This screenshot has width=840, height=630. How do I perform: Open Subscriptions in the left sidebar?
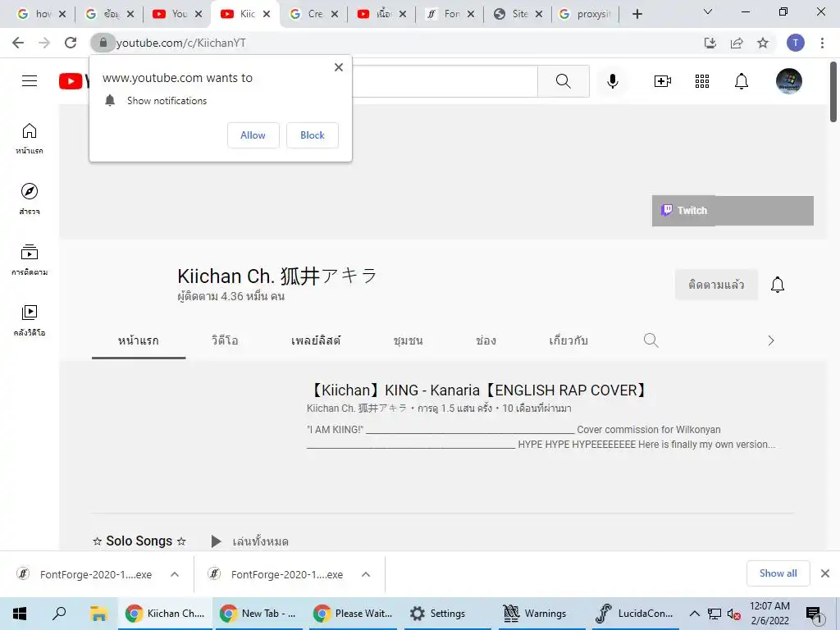pyautogui.click(x=30, y=260)
